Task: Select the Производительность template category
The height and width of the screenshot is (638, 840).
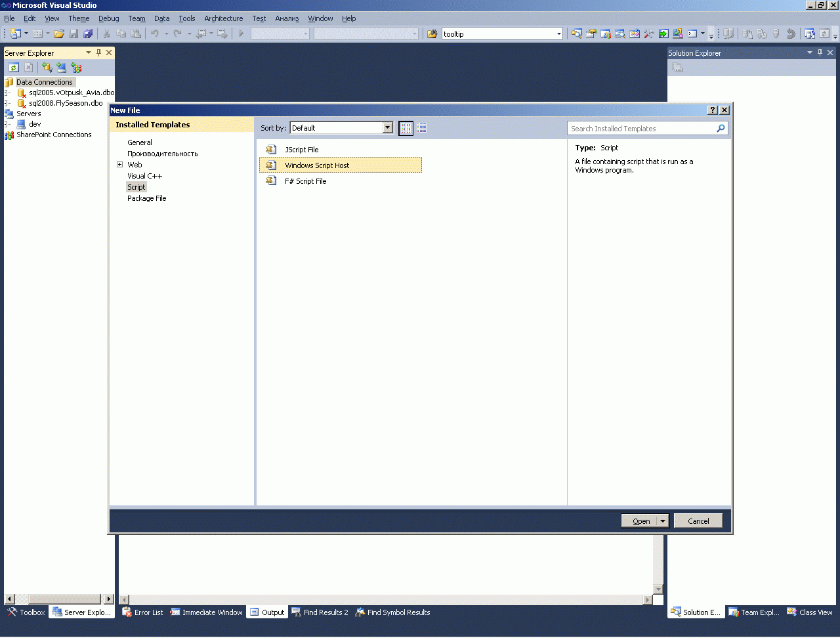Action: (x=163, y=154)
